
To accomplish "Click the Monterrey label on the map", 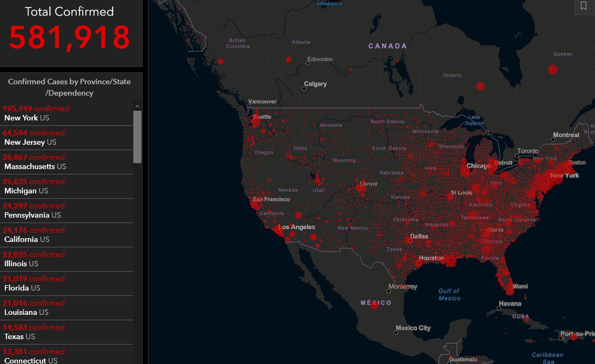I will point(403,287).
